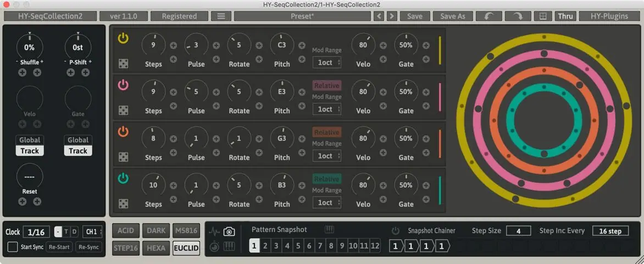The height and width of the screenshot is (264, 644).
Task: Open the CH1 channel dropdown
Action: click(x=92, y=232)
